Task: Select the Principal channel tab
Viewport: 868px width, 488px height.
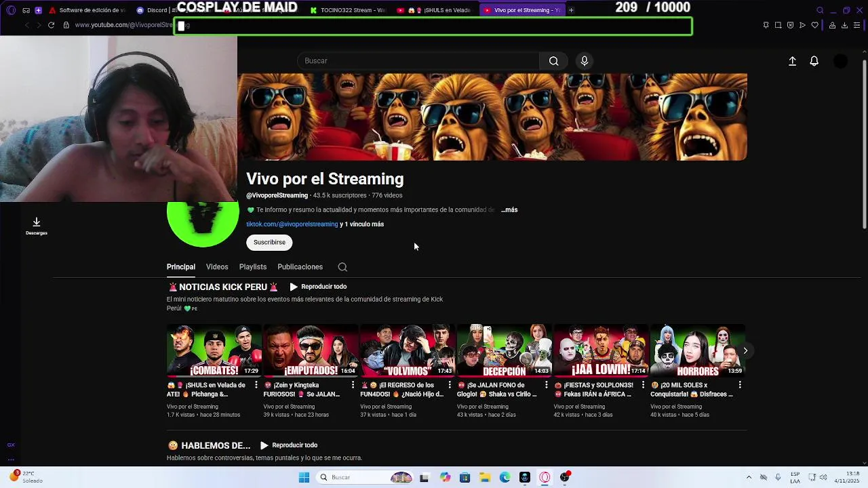Action: [181, 267]
